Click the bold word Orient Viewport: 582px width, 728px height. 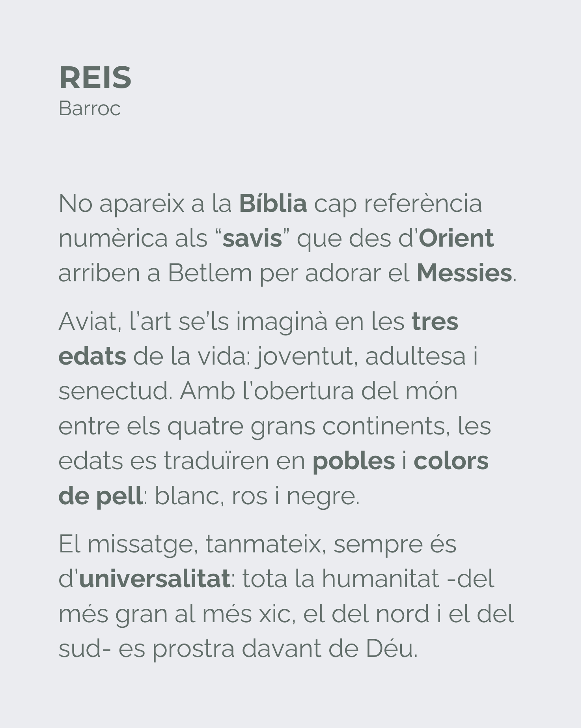(x=456, y=238)
